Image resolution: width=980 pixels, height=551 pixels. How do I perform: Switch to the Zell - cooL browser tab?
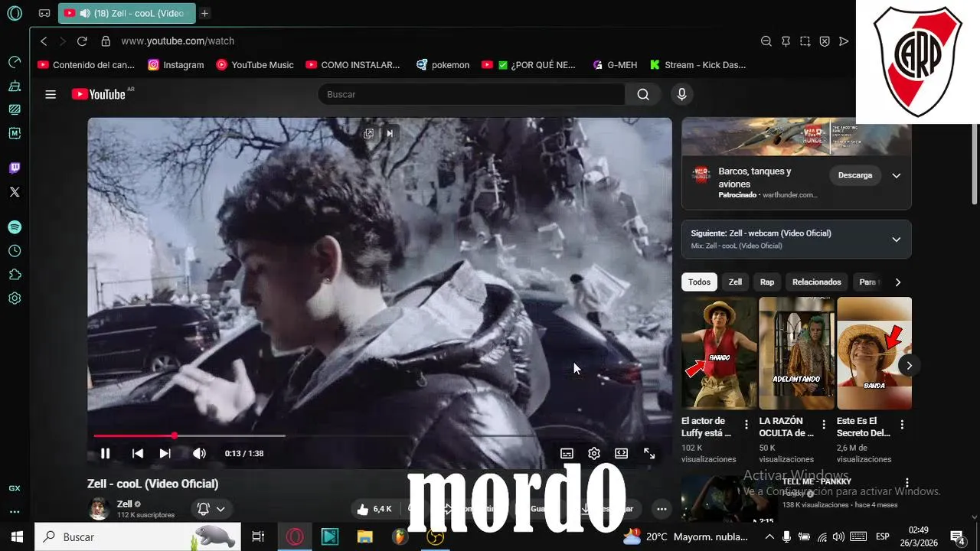(x=127, y=13)
